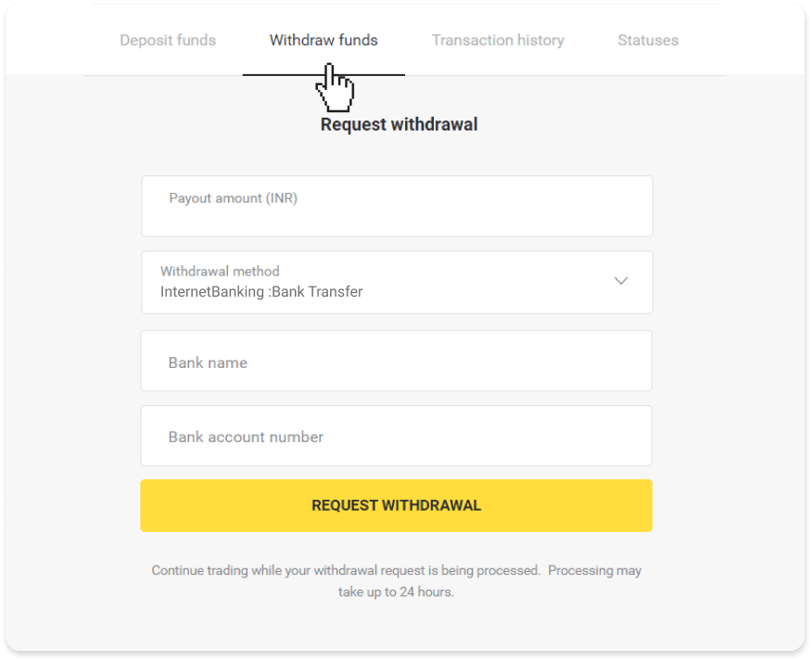Open the Statuses tab

point(648,40)
